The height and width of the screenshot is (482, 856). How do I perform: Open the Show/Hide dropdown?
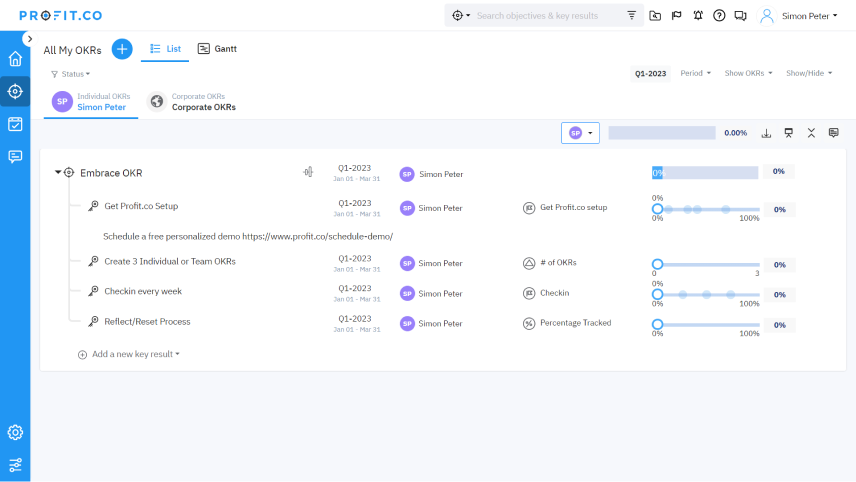click(809, 73)
